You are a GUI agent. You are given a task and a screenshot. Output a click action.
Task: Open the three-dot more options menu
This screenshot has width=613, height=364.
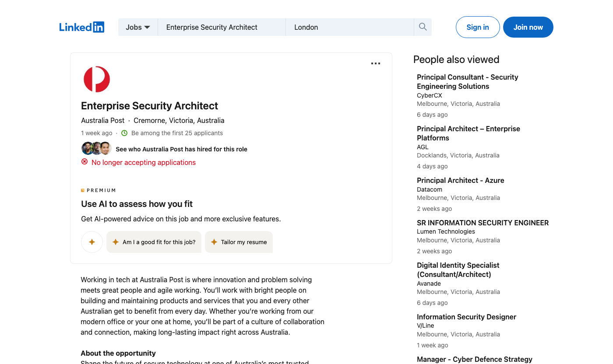click(x=376, y=63)
